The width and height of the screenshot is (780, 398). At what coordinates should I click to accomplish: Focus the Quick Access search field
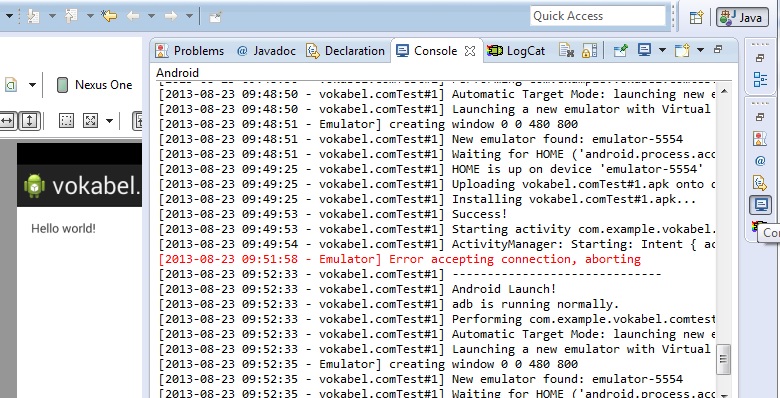597,16
